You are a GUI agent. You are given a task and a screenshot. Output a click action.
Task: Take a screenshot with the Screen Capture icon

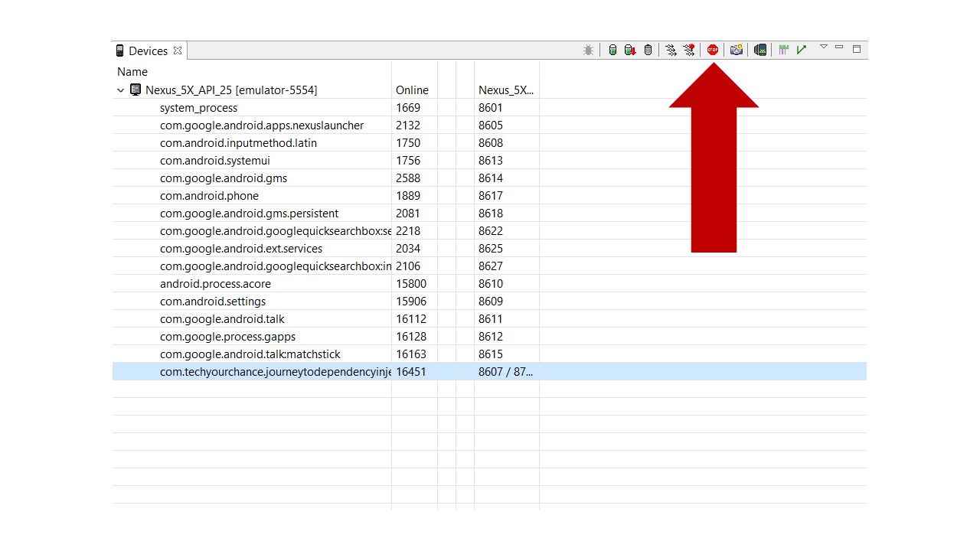pyautogui.click(x=737, y=50)
